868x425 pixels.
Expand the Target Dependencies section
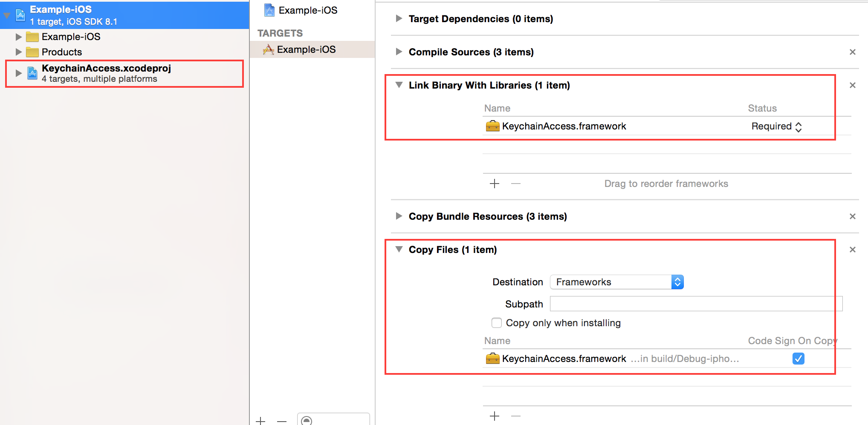point(399,18)
